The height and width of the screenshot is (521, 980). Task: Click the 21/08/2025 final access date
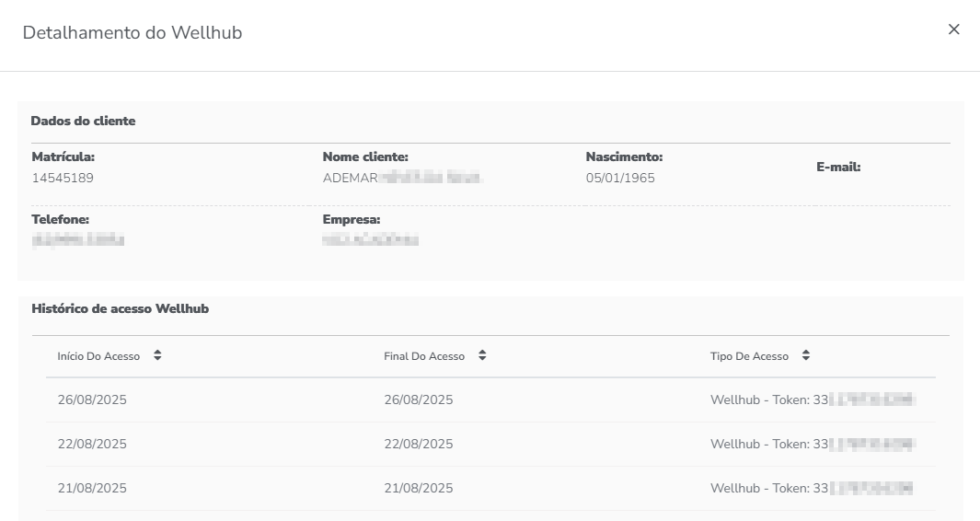click(x=419, y=488)
